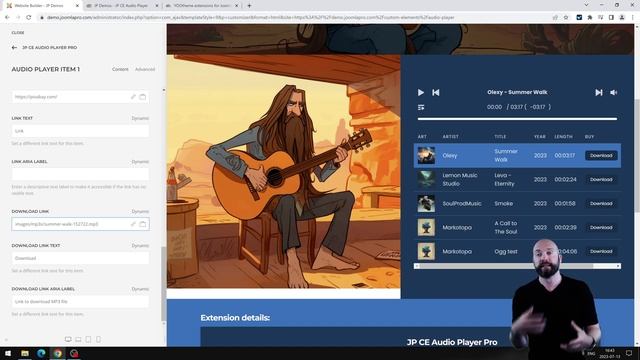Image resolution: width=640 pixels, height=360 pixels.
Task: Skip to the next track
Action: (599, 93)
